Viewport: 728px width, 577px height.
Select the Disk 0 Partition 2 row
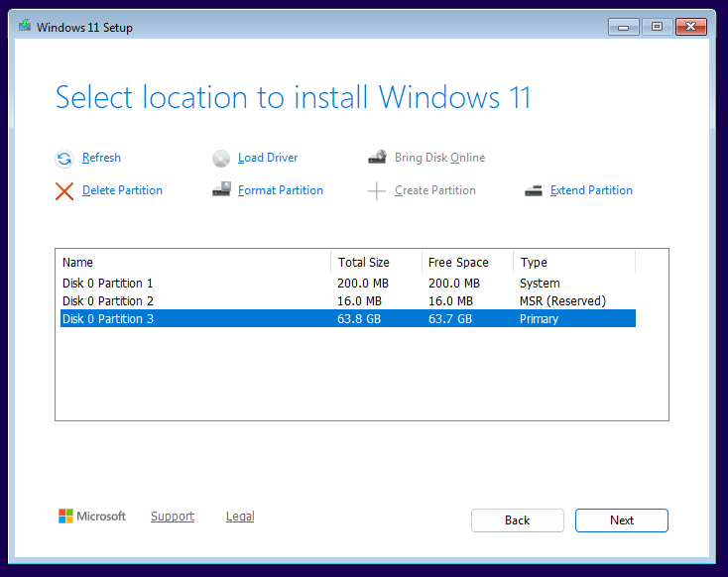click(x=348, y=300)
